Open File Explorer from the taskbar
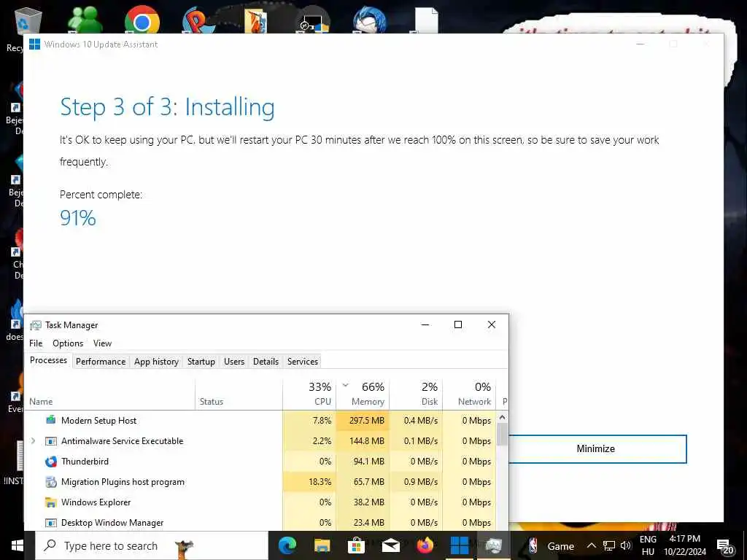The image size is (747, 560). (322, 545)
